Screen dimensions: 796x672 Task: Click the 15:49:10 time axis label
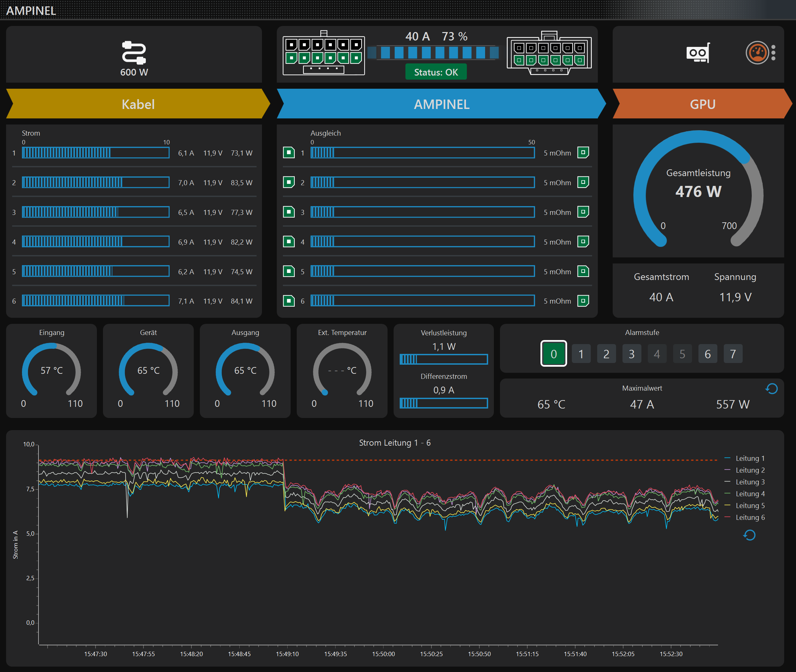(x=287, y=654)
